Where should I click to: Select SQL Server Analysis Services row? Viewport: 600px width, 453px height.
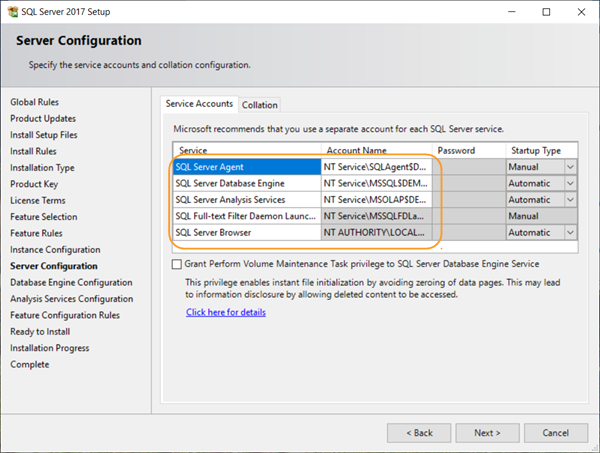245,199
